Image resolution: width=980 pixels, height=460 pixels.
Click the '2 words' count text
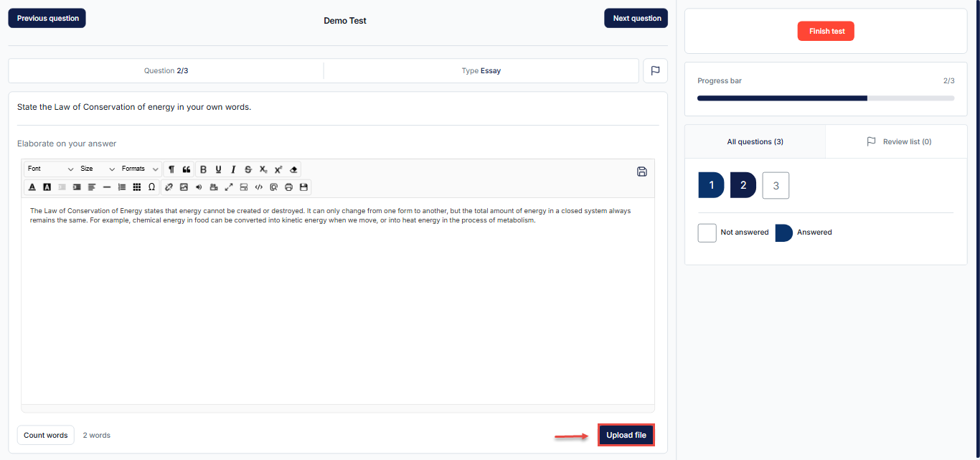coord(97,435)
